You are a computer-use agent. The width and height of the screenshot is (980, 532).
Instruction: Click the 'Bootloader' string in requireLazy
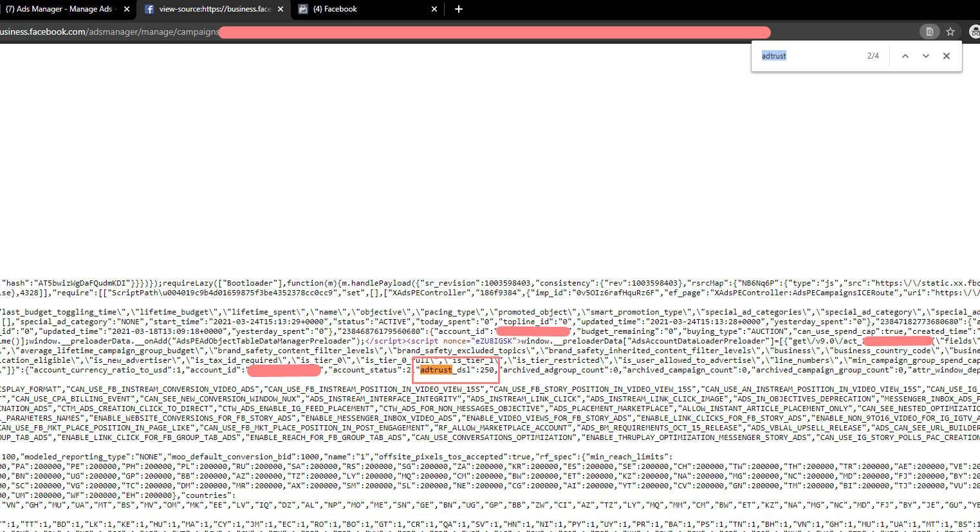pos(250,283)
